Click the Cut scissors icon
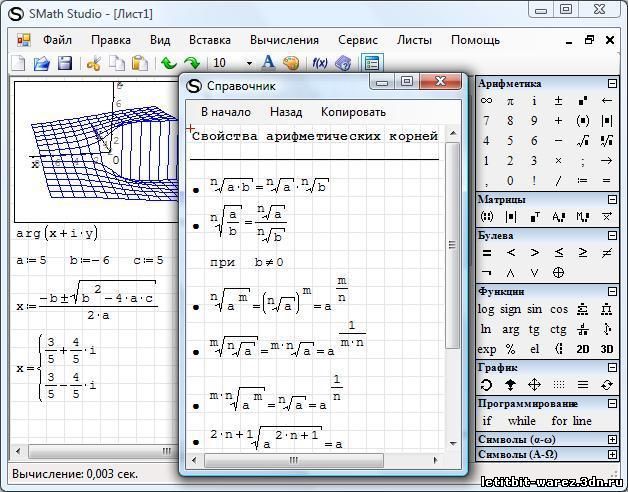Viewport: 628px width, 492px height. pyautogui.click(x=94, y=63)
